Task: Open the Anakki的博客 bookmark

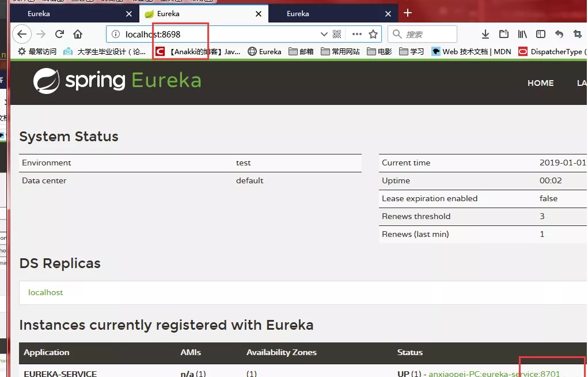Action: pyautogui.click(x=198, y=51)
